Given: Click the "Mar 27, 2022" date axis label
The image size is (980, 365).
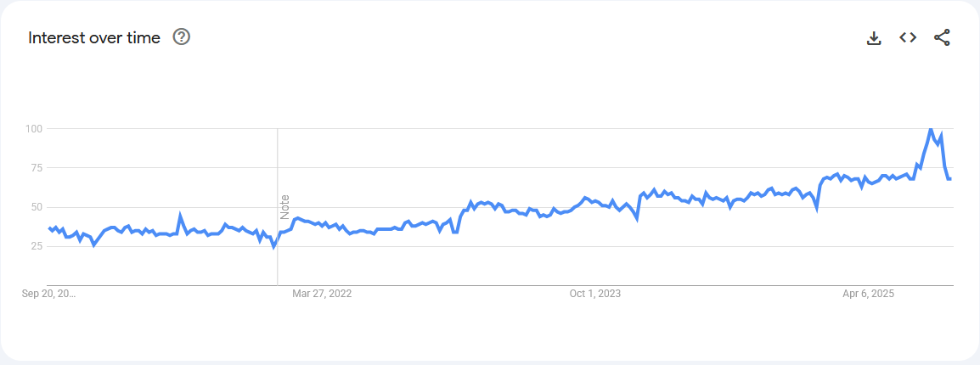Looking at the screenshot, I should point(322,295).
